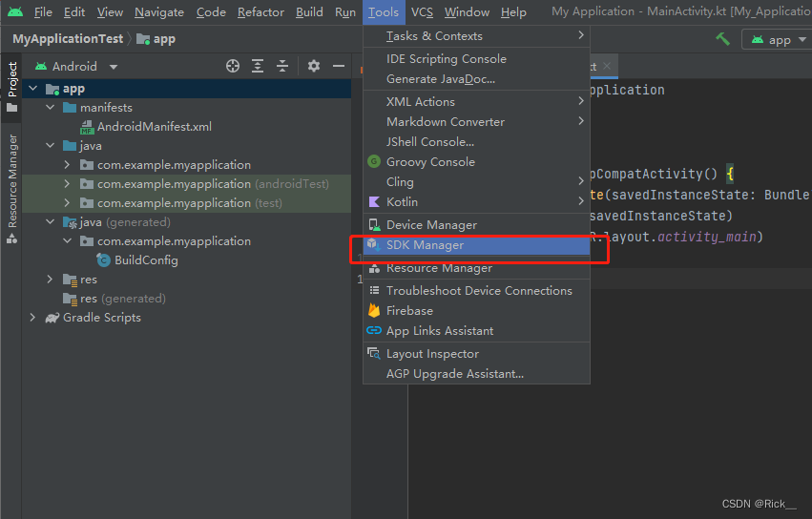Choose JShell Console...
This screenshot has width=812, height=519.
(x=476, y=142)
